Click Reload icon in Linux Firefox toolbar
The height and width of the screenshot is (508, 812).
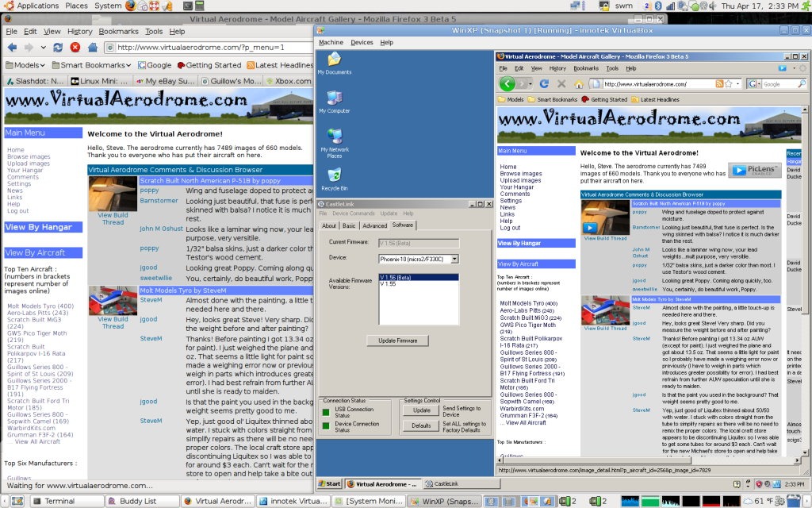[58, 47]
